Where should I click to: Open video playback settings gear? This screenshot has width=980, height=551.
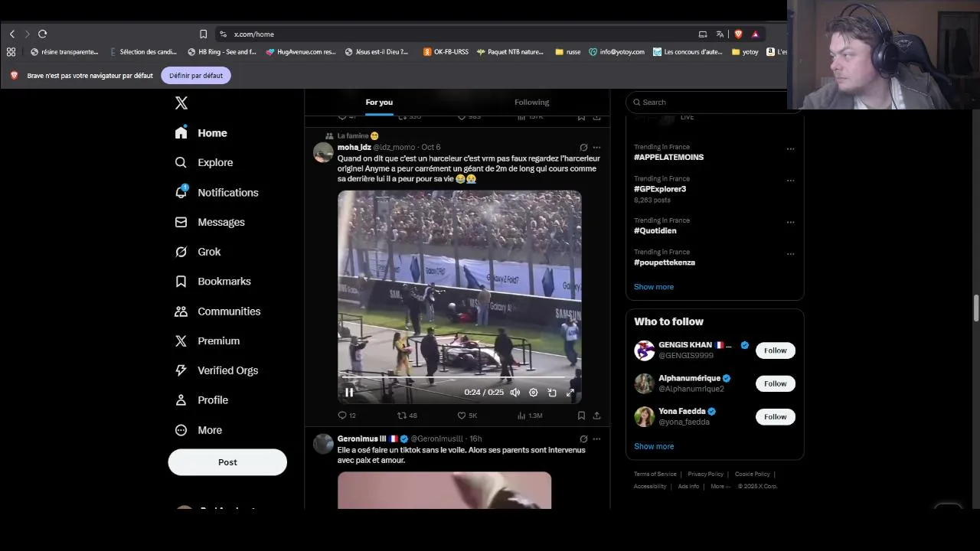click(533, 393)
